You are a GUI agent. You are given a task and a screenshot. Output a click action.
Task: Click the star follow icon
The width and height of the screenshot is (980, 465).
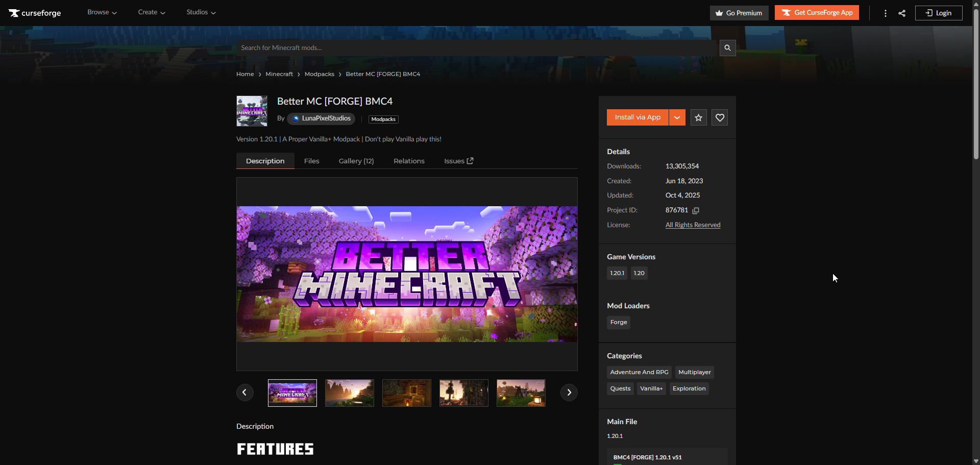point(698,118)
